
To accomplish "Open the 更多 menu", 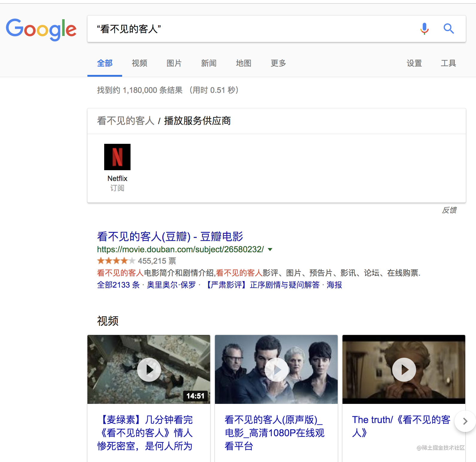I will 278,63.
